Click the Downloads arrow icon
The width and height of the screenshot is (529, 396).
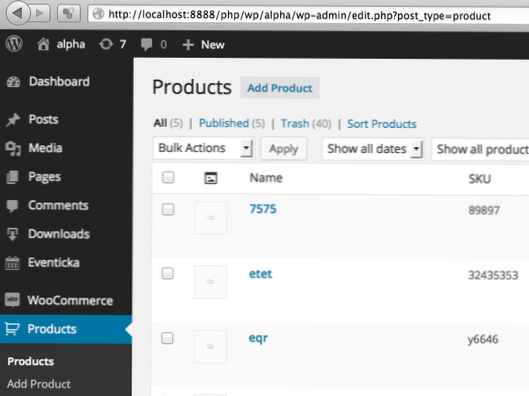pos(12,234)
